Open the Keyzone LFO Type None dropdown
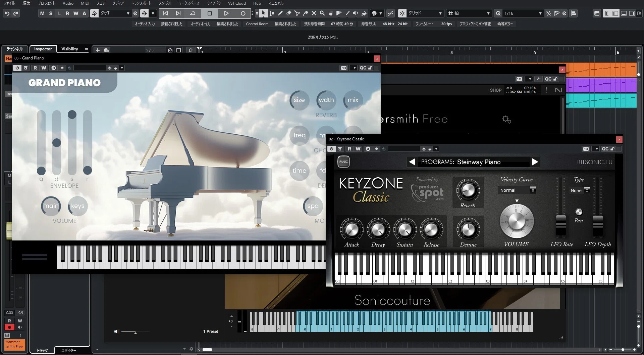644x355 pixels. point(580,190)
